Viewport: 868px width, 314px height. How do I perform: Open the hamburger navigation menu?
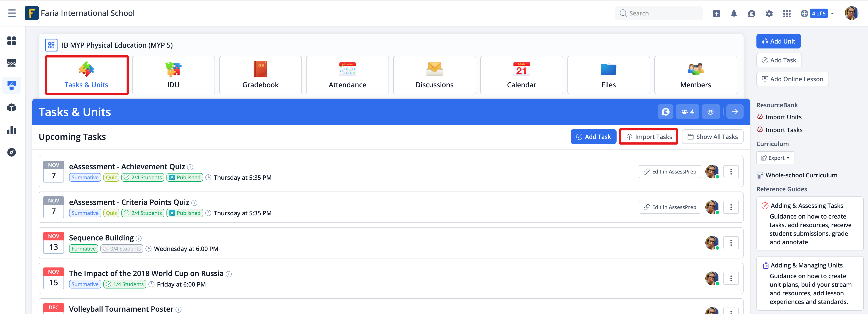(12, 13)
